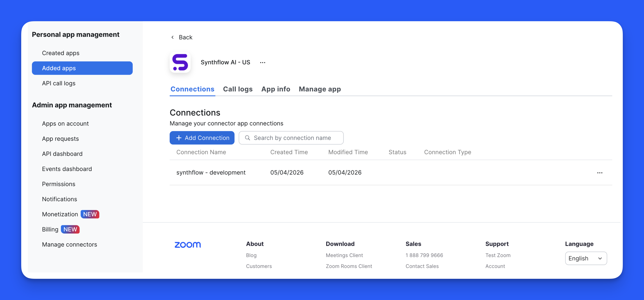The image size is (644, 300).
Task: Click the Personal app management heading
Action: pos(75,34)
